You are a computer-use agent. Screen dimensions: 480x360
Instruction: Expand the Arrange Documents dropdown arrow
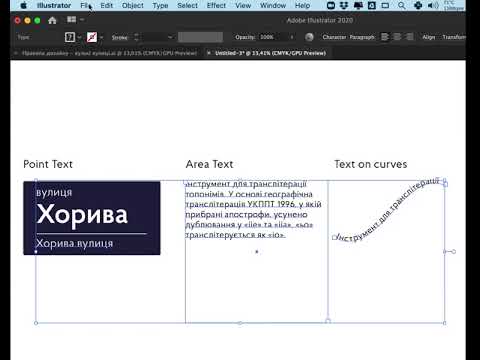pos(82,20)
